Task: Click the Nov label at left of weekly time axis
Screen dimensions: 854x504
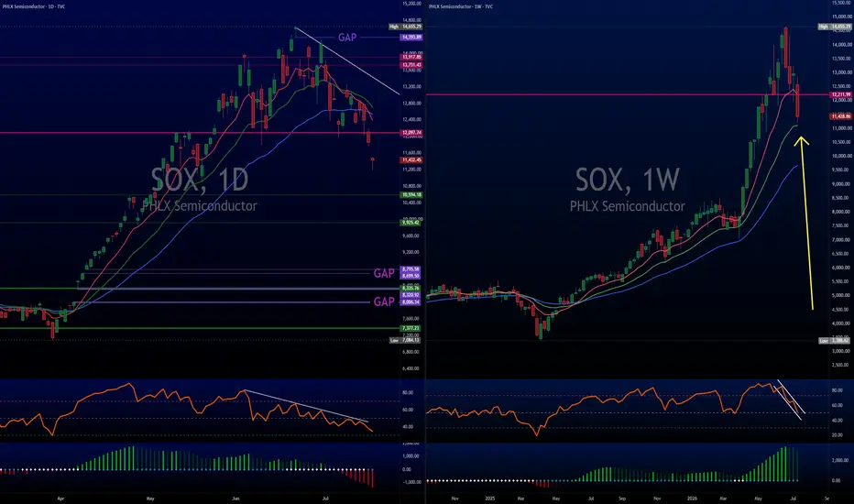Action: [454, 498]
